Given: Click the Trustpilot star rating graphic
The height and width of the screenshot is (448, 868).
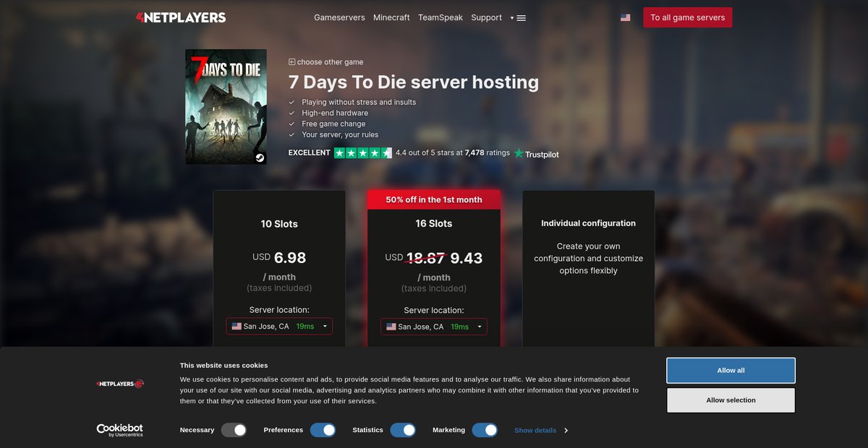Looking at the screenshot, I should [x=362, y=153].
